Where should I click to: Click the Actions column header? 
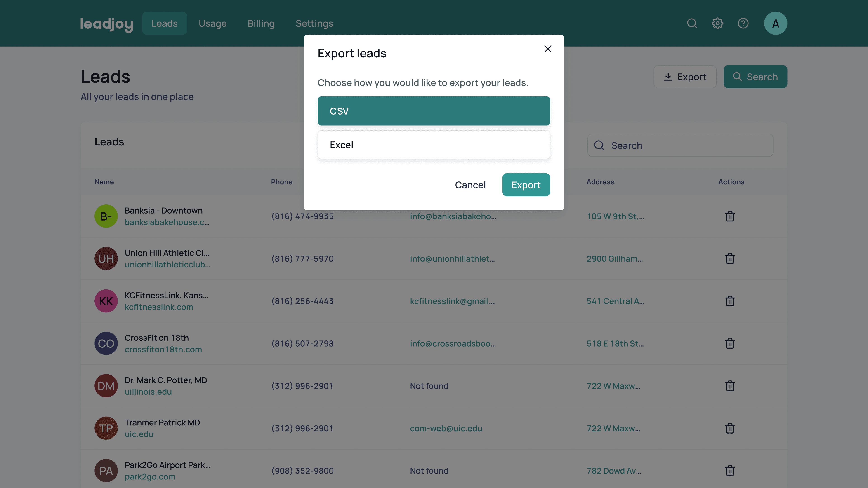tap(731, 182)
